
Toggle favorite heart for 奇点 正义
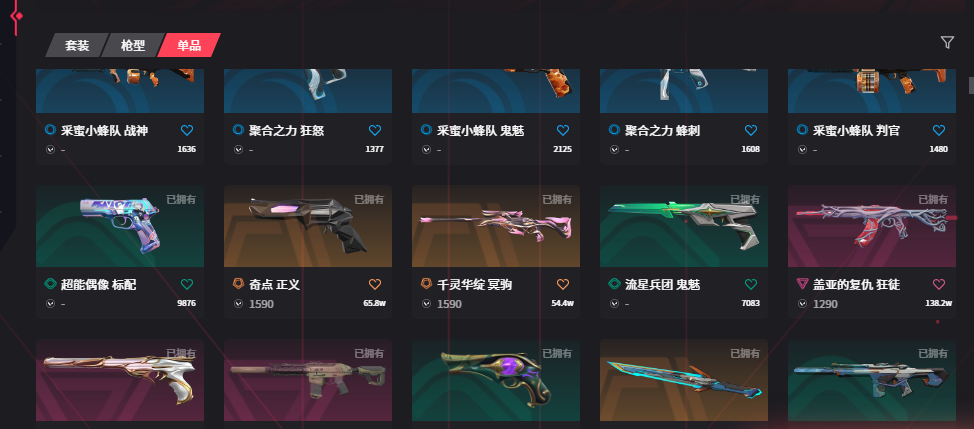pyautogui.click(x=375, y=284)
